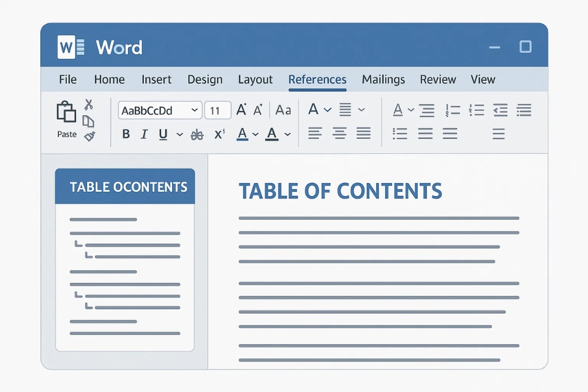
Task: Open the Insert tab
Action: point(156,80)
